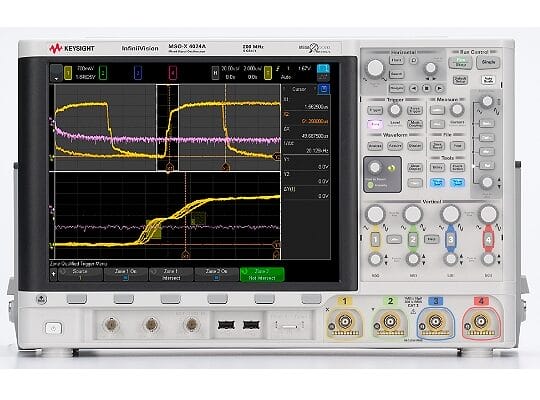The height and width of the screenshot is (400, 540).
Task: Tap the blue icon beside Cursor sidebar title
Action: click(324, 89)
